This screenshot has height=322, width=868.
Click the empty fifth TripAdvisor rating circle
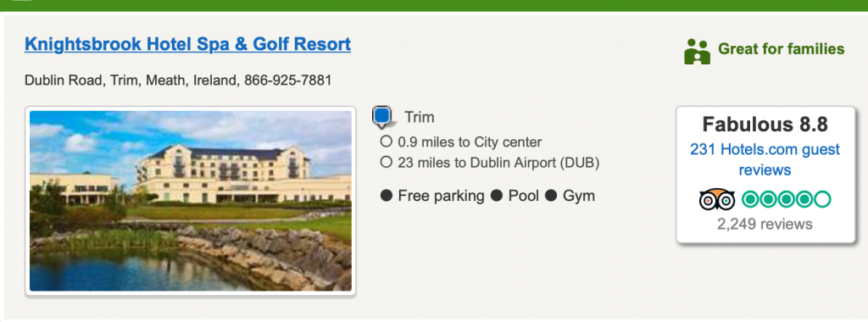point(822,199)
